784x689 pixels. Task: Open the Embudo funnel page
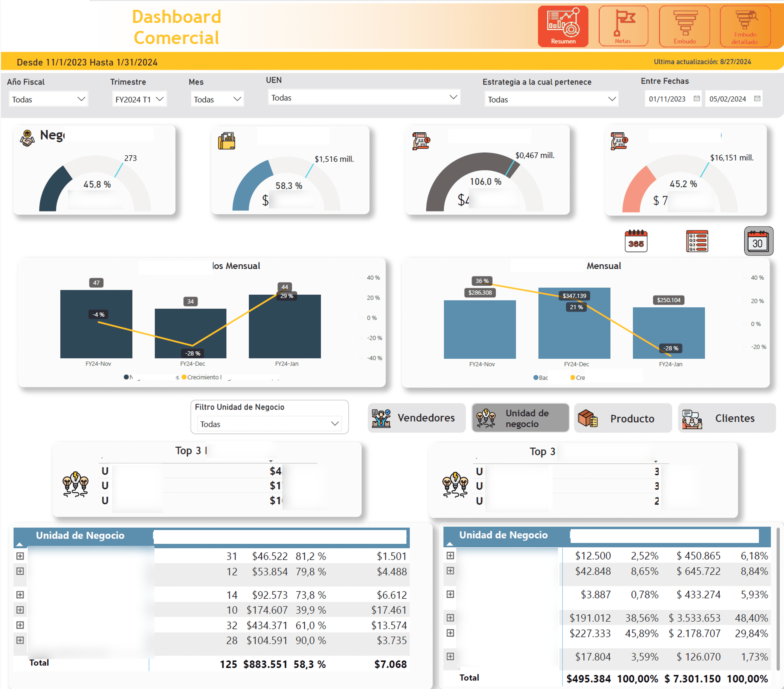(x=684, y=26)
